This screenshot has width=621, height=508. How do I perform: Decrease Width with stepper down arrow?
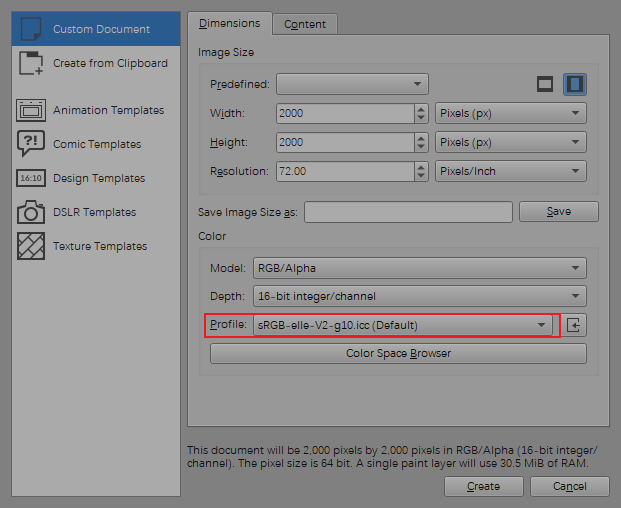click(x=421, y=118)
